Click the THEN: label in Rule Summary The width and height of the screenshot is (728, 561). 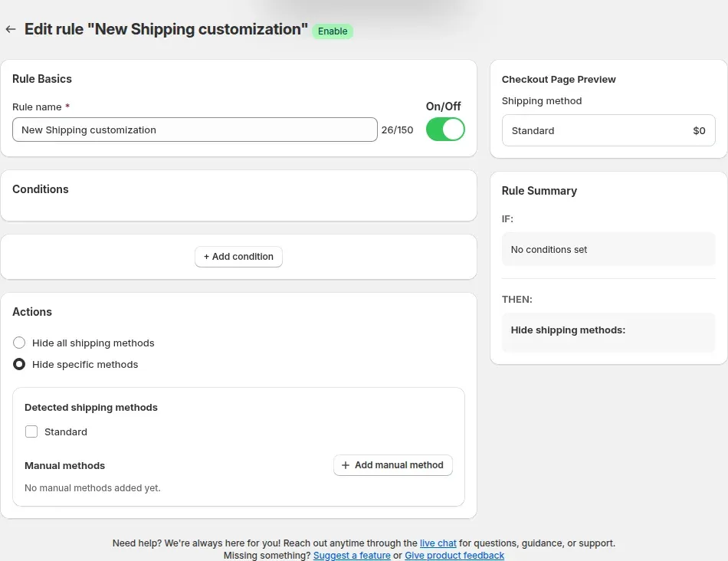click(516, 299)
